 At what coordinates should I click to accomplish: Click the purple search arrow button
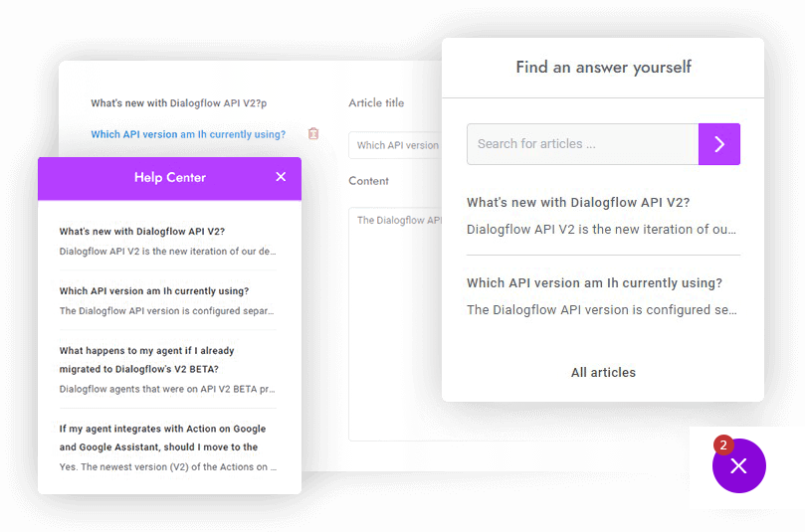(x=718, y=144)
